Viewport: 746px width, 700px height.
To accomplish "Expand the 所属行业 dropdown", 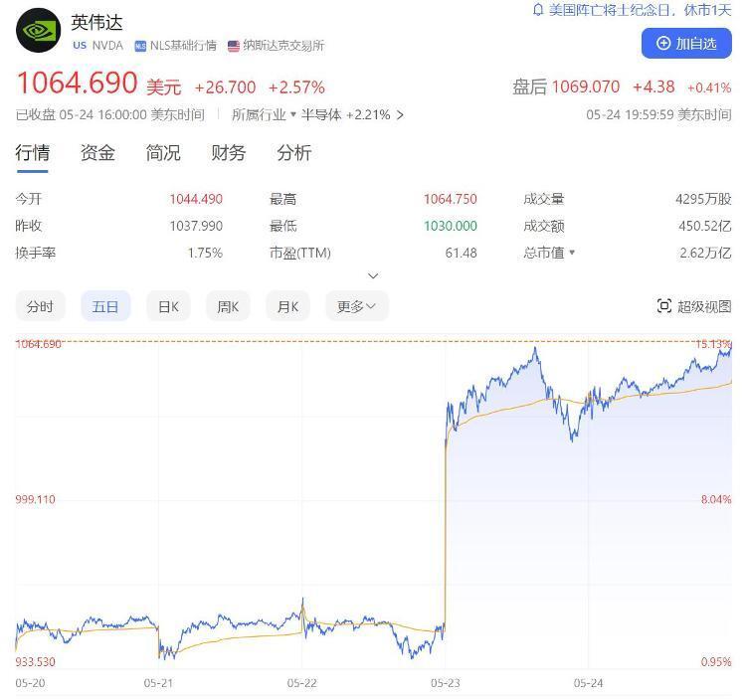I will [x=293, y=114].
